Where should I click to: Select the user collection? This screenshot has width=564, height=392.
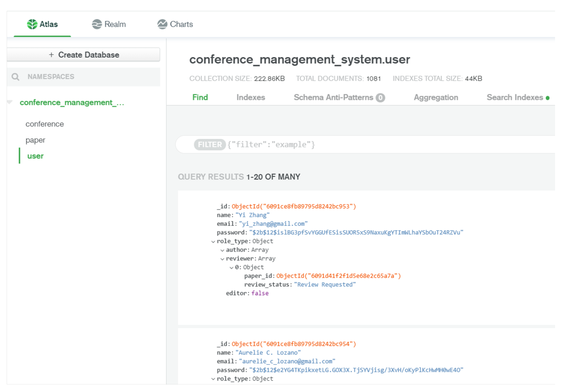coord(35,156)
